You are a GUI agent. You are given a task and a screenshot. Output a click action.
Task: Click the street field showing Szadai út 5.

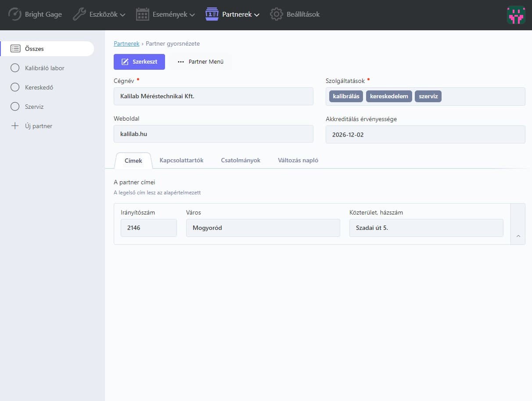[x=426, y=228]
